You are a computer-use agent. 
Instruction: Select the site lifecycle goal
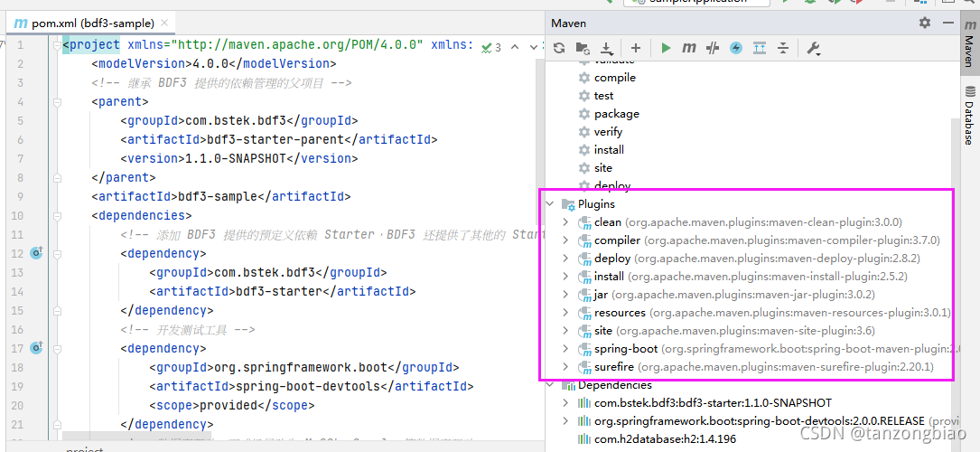pos(595,168)
